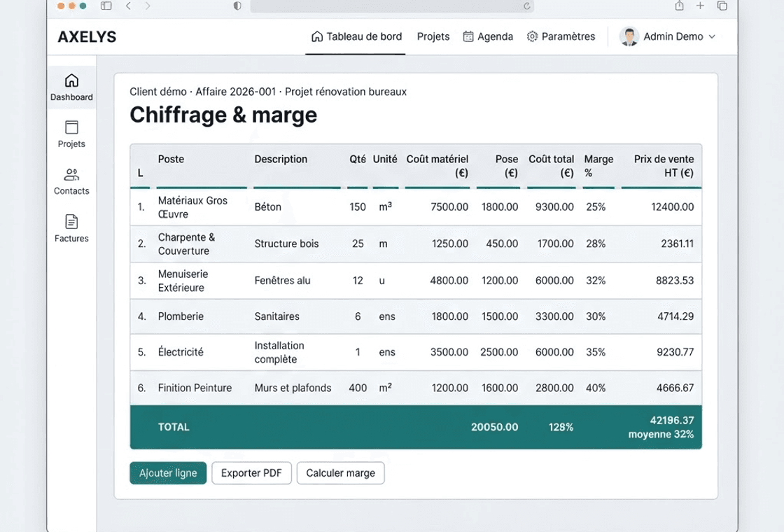Click the Marge % column header
Viewport: 784px width, 532px height.
(598, 166)
